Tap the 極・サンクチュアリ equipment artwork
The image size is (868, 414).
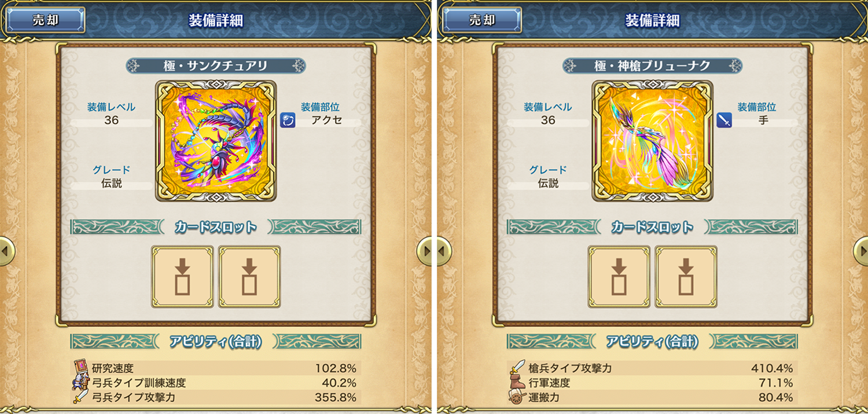click(216, 141)
